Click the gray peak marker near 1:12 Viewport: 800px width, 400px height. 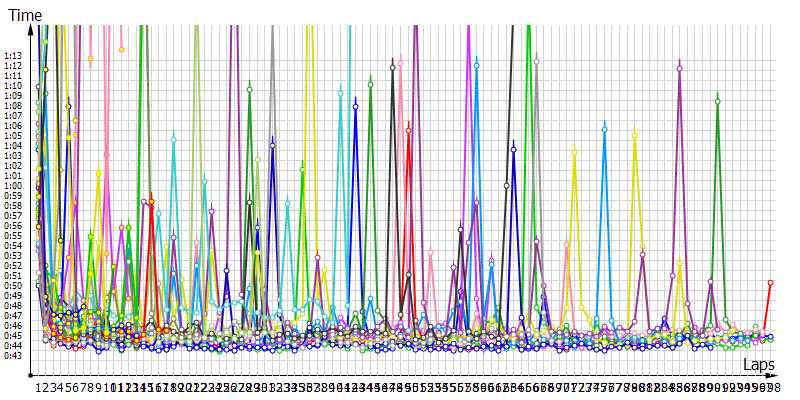536,62
